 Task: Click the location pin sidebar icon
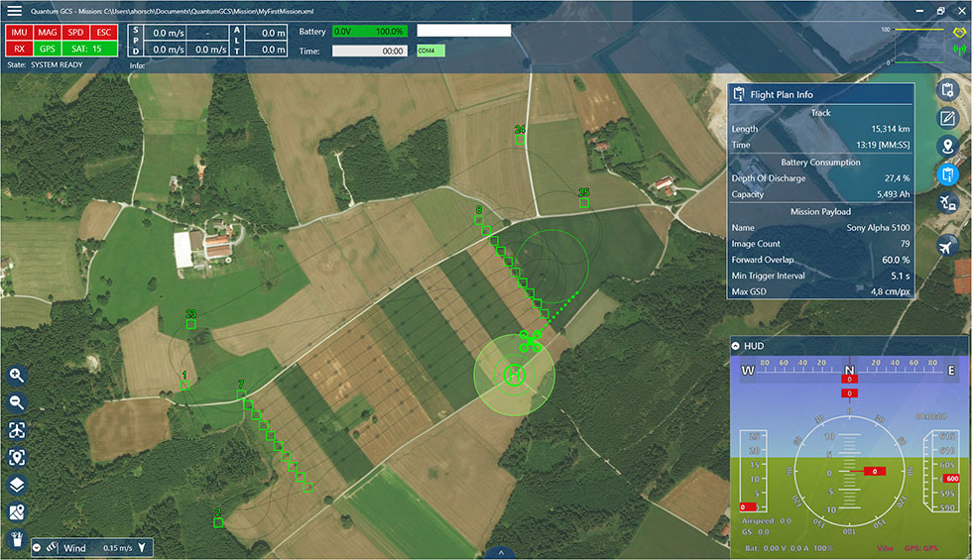click(x=948, y=147)
